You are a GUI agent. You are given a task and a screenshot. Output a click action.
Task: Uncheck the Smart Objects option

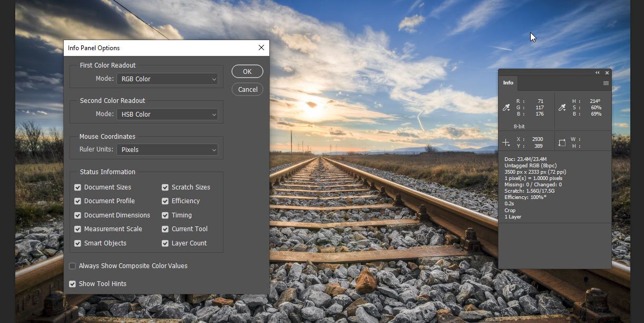click(x=77, y=243)
